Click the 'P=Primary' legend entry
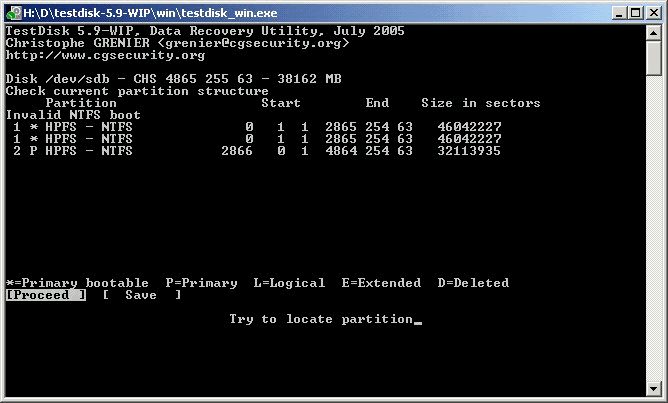The image size is (668, 403). tap(202, 283)
